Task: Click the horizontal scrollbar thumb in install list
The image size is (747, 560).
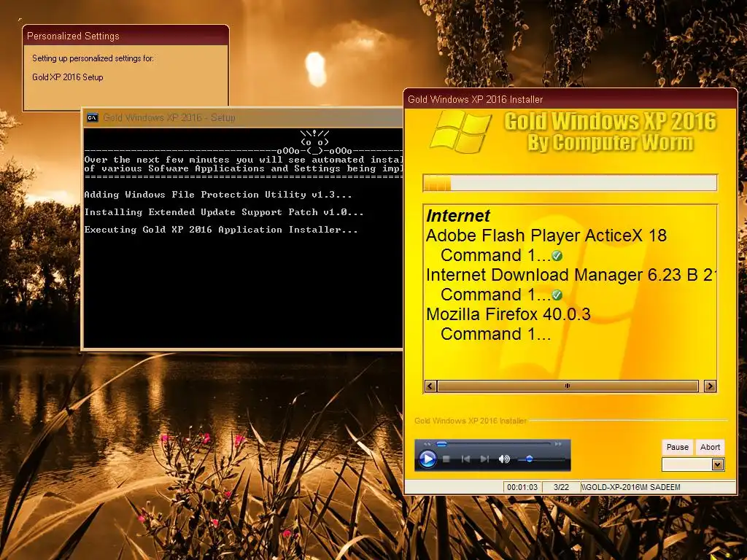Action: pos(568,386)
